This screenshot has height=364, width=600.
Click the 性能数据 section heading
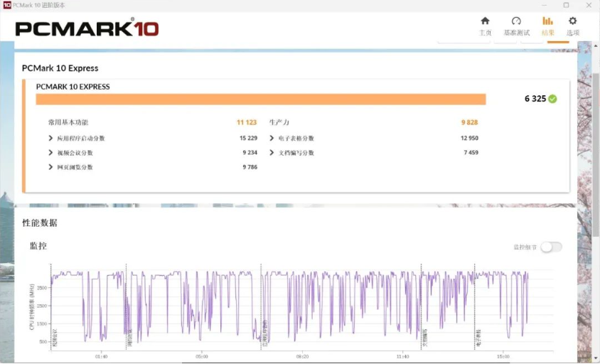[x=39, y=223]
